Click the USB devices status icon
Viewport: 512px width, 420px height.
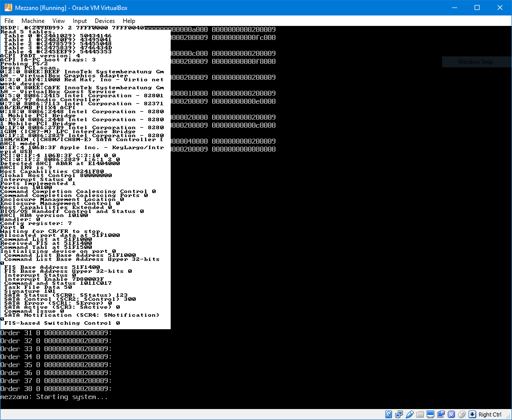click(x=410, y=415)
